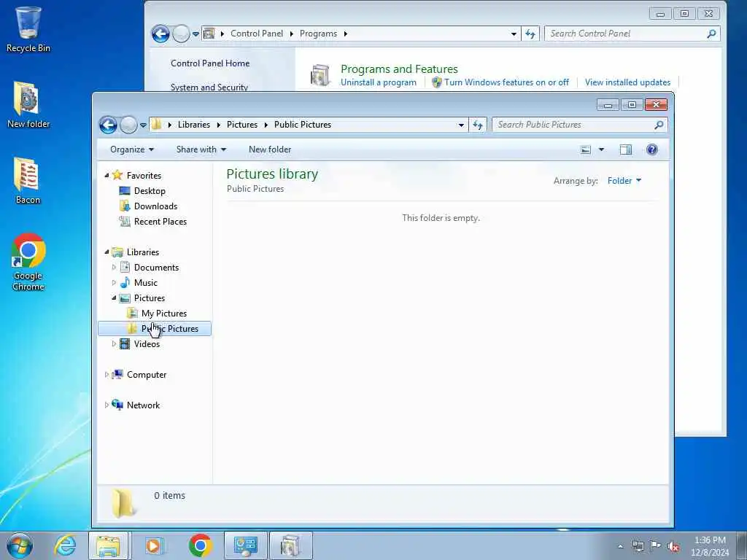
Task: Open Explorer help with question mark icon
Action: click(651, 149)
